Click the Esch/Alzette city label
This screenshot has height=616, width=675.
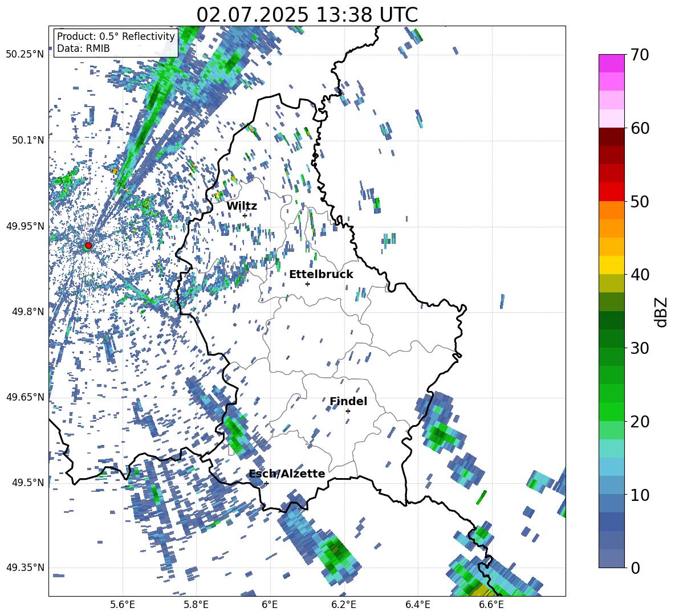(x=287, y=474)
